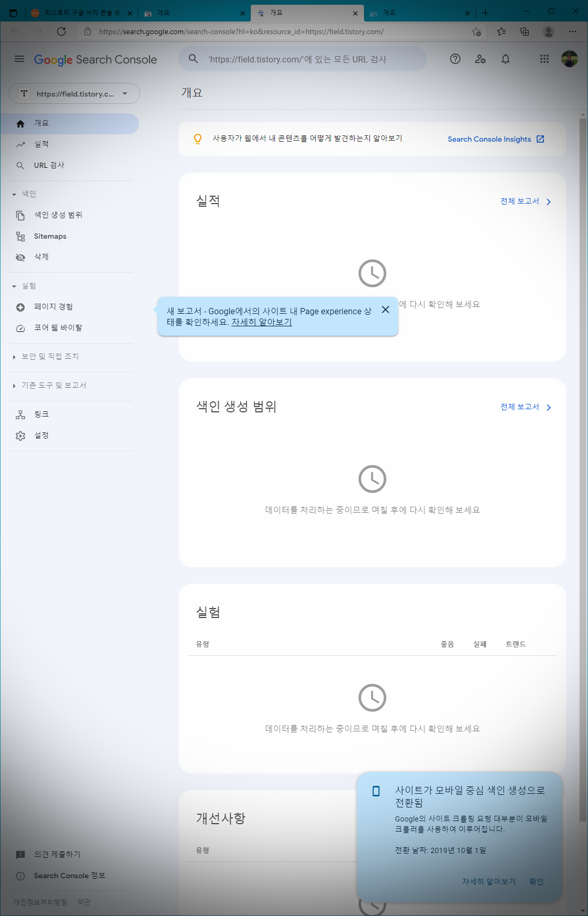Click 확인 in mobile indexing popup
Viewport: 588px width, 916px height.
point(537,881)
